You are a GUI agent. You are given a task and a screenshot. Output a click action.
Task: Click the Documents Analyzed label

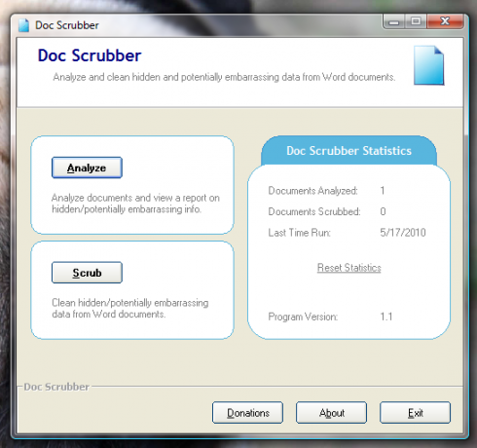[312, 191]
